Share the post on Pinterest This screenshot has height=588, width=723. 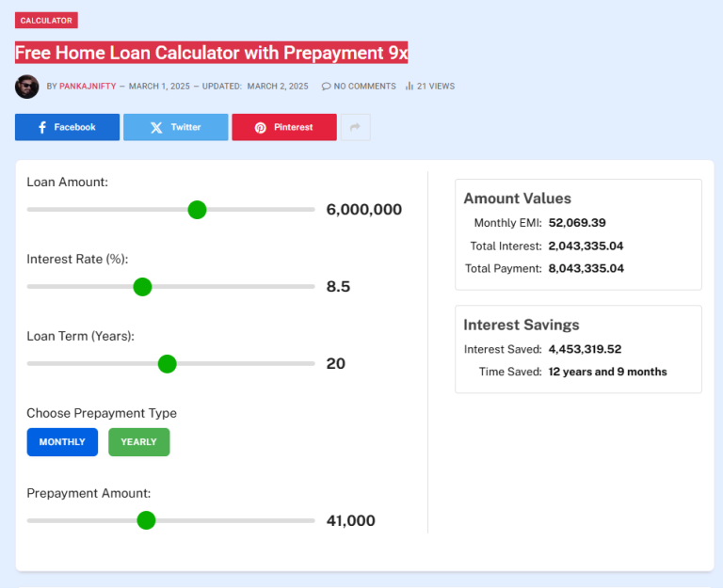[284, 127]
